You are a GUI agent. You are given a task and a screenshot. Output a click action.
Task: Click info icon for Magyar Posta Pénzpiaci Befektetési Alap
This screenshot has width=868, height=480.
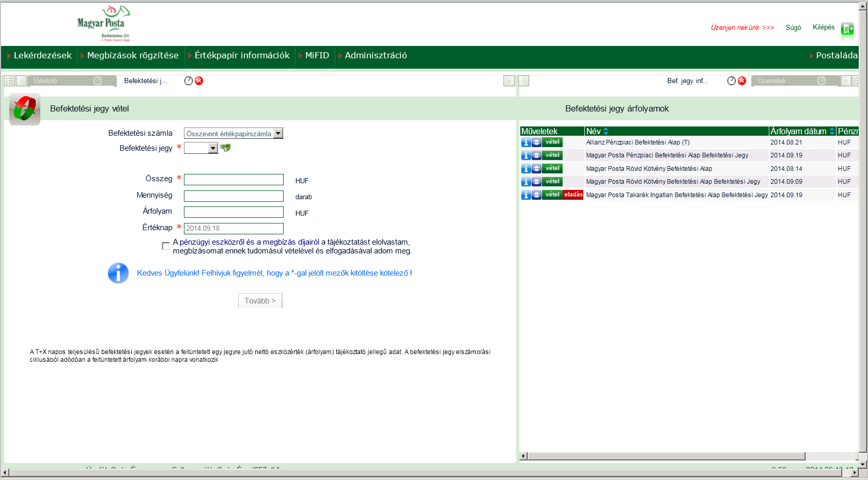click(x=526, y=155)
